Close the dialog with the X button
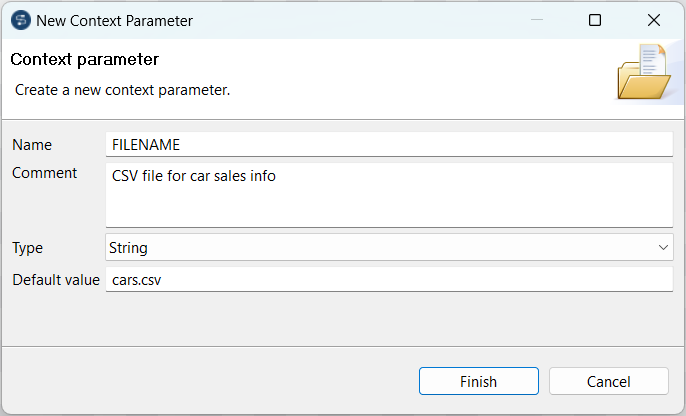Viewport: 686px width, 416px height. point(653,20)
